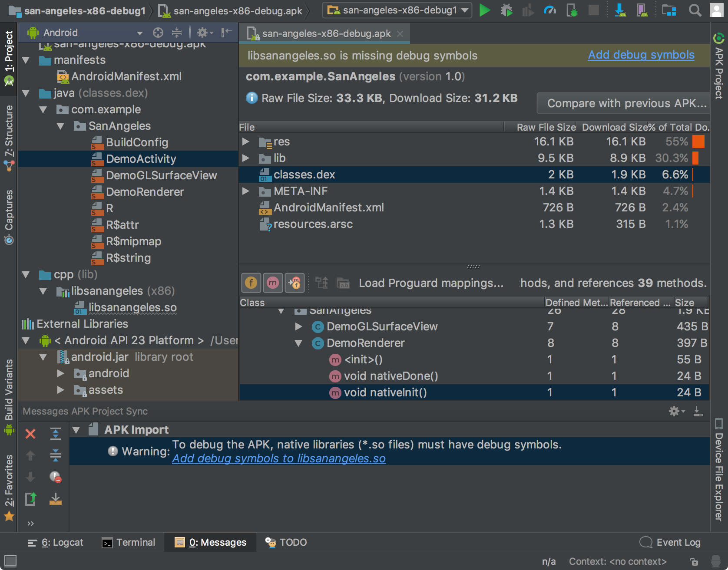The height and width of the screenshot is (570, 728).
Task: Collapse the manifests folder
Action: (x=26, y=60)
